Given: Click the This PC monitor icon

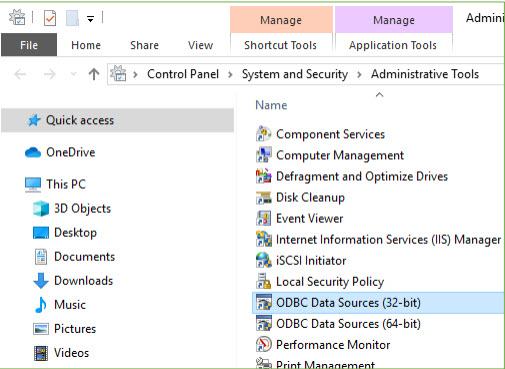Looking at the screenshot, I should click(33, 185).
